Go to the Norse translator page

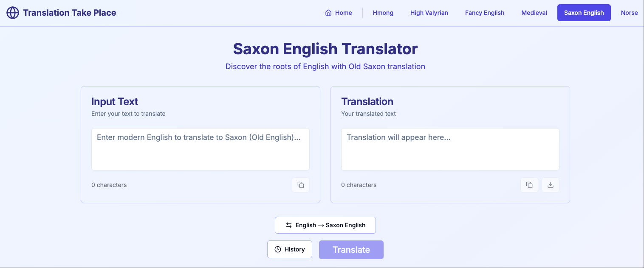[630, 12]
